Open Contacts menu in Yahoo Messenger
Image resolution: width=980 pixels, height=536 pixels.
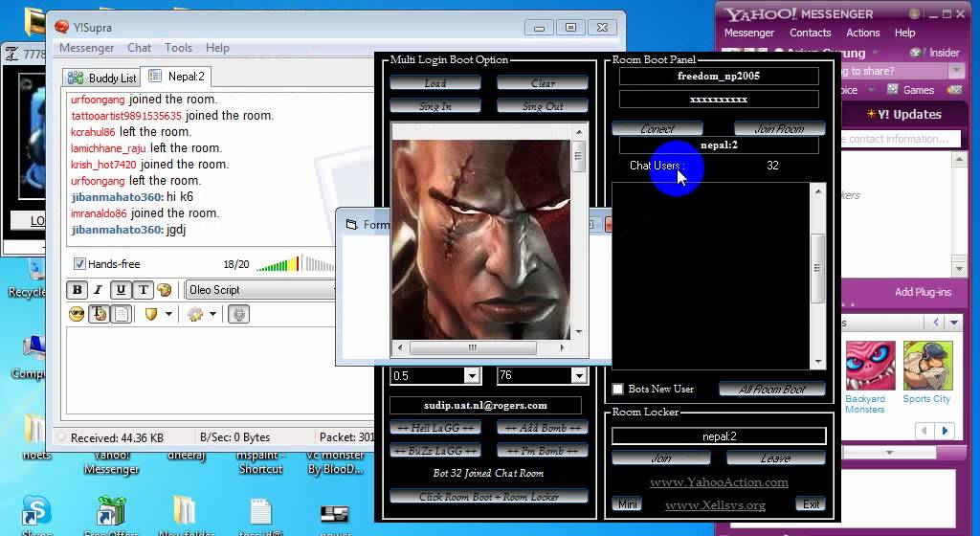(810, 33)
